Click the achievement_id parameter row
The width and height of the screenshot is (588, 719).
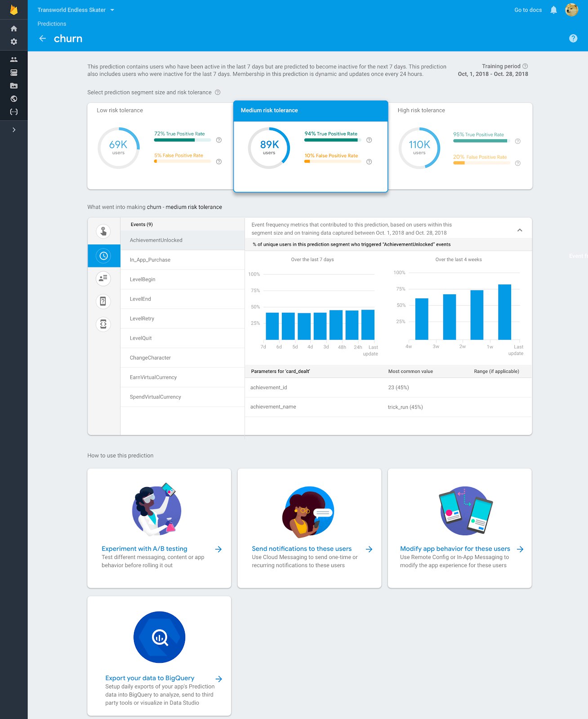click(388, 387)
